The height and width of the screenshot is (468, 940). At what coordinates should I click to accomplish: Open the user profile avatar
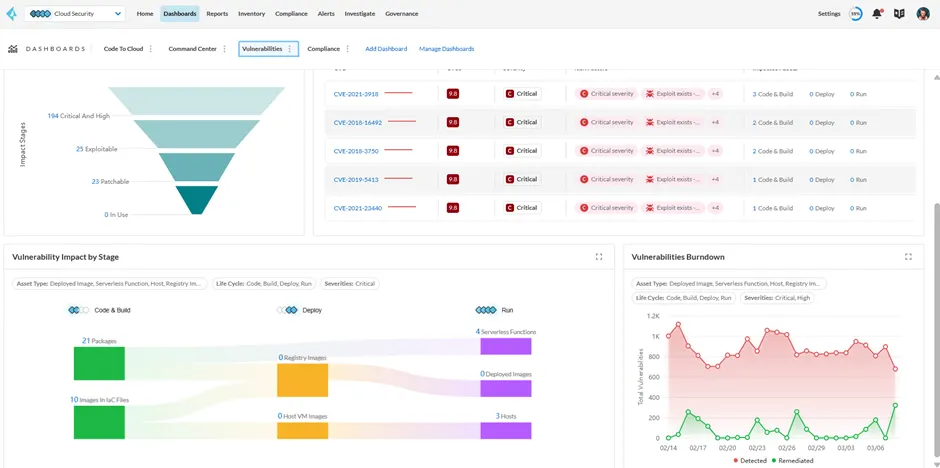point(923,13)
